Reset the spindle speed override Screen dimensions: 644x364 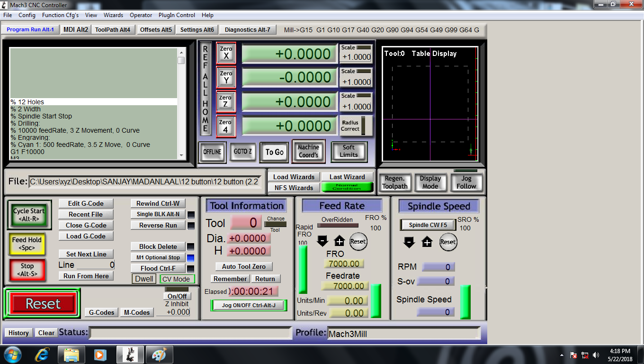pyautogui.click(x=448, y=242)
